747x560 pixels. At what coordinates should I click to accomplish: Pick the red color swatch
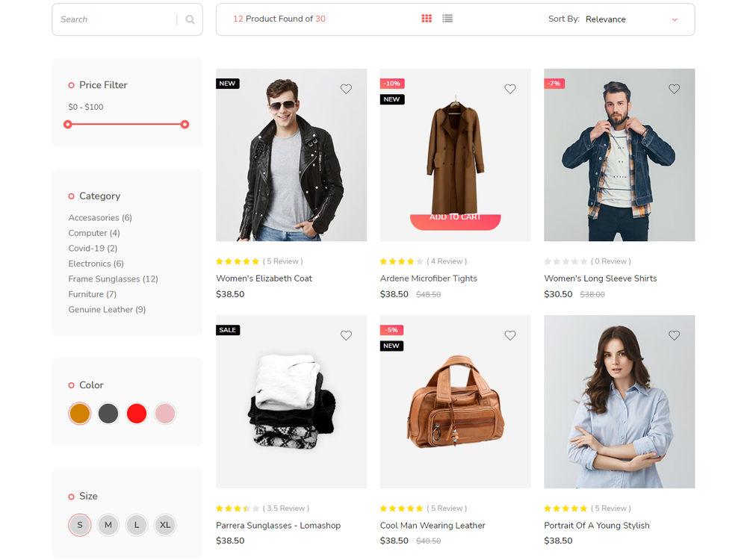tap(137, 414)
